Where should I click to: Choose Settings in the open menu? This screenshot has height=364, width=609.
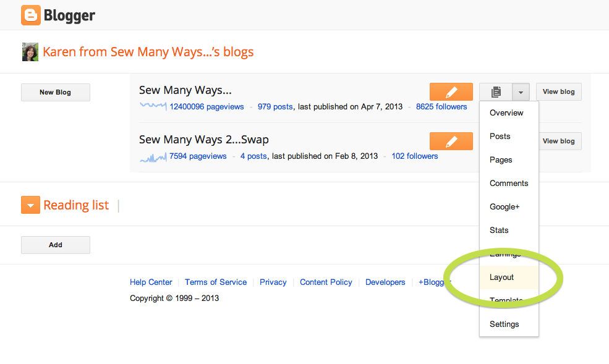[x=505, y=324]
